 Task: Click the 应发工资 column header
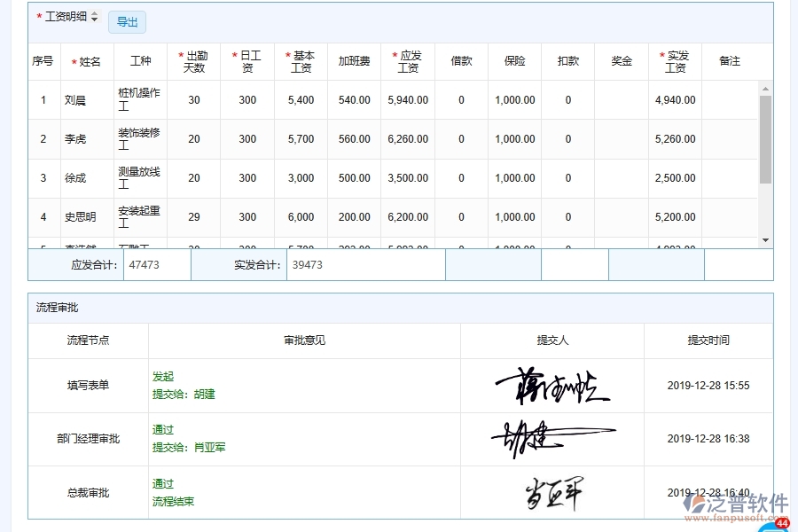point(407,61)
